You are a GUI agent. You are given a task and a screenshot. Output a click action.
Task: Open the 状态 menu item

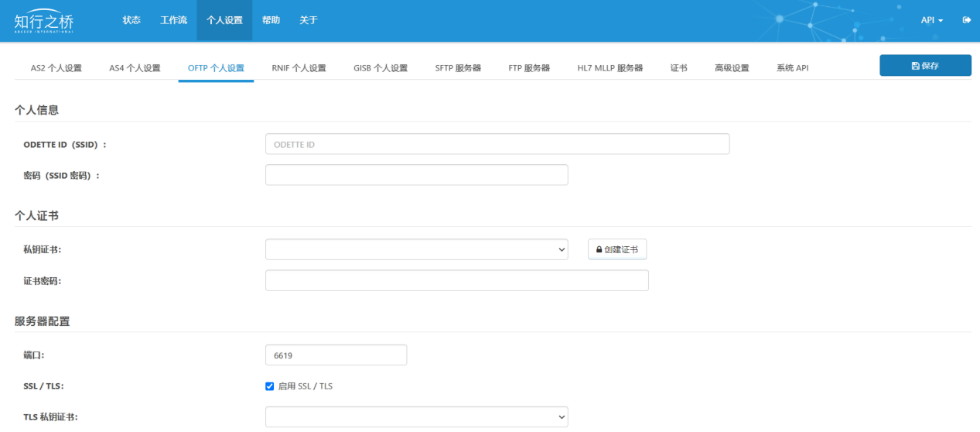click(x=131, y=20)
